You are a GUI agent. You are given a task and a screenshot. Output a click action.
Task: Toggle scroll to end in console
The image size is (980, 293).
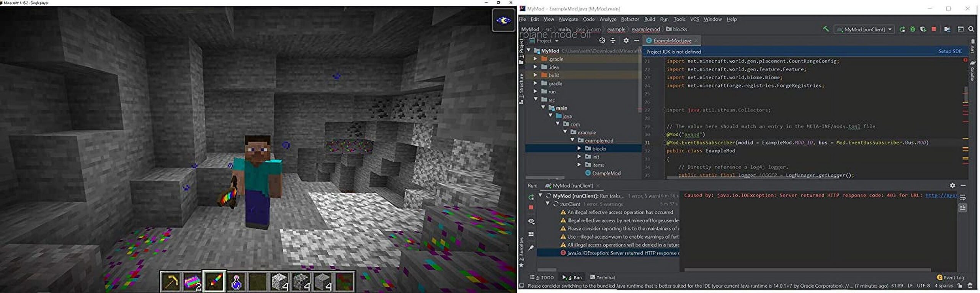[x=963, y=208]
